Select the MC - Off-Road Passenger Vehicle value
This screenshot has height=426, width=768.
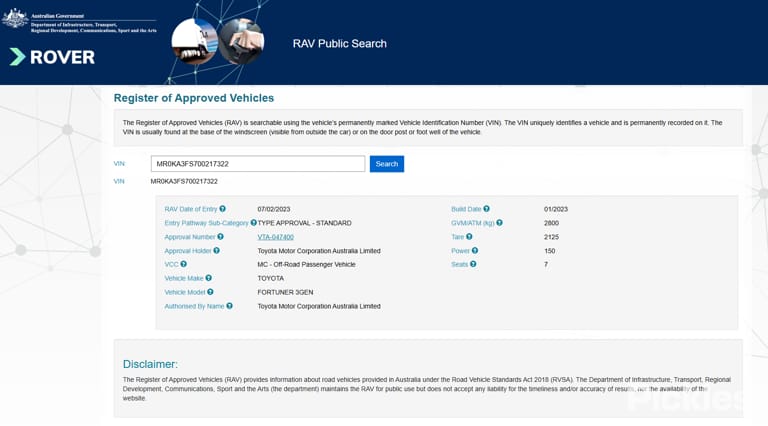(x=306, y=264)
